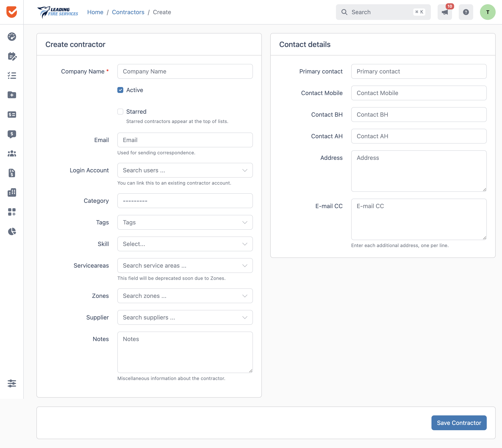
Task: Open the Category select field
Action: 185,201
